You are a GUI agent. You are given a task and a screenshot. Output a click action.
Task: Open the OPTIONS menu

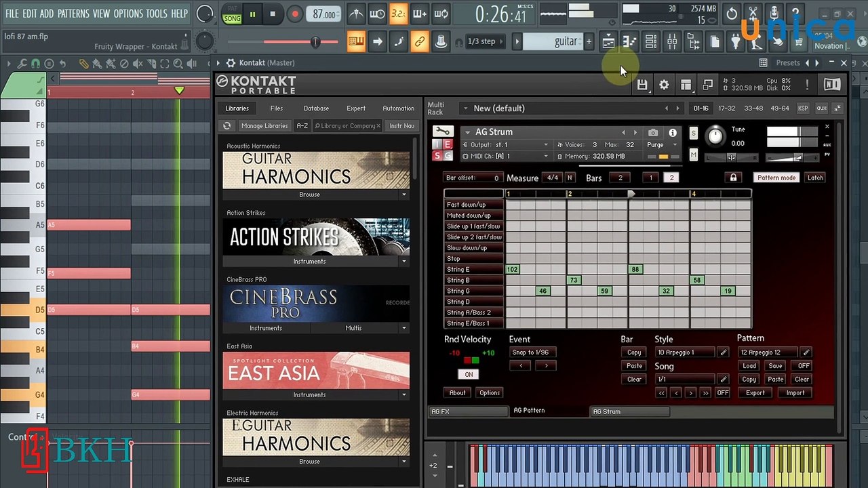(128, 14)
